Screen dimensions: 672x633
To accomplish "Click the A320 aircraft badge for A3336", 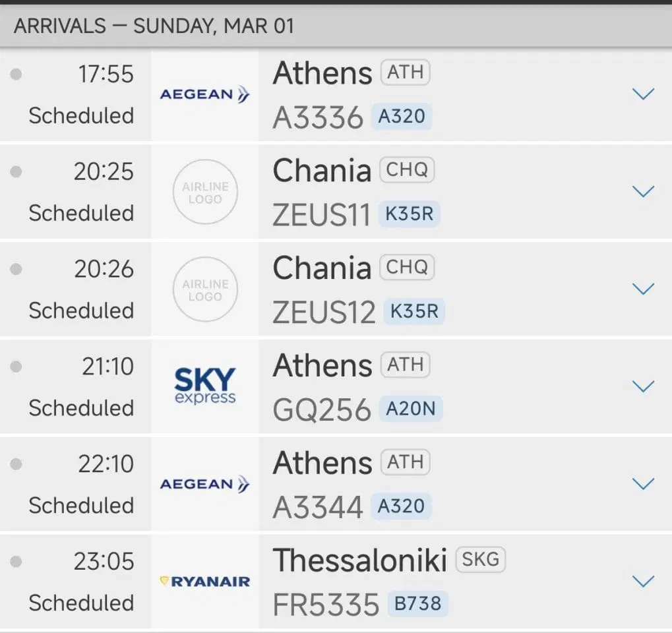I will [x=402, y=117].
